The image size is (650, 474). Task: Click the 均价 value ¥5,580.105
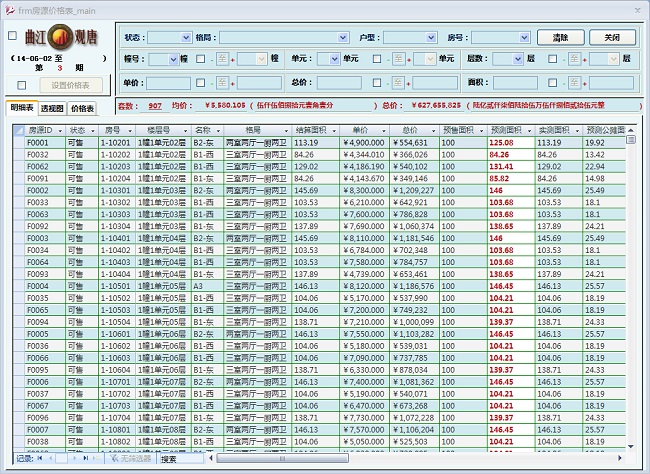pyautogui.click(x=226, y=105)
